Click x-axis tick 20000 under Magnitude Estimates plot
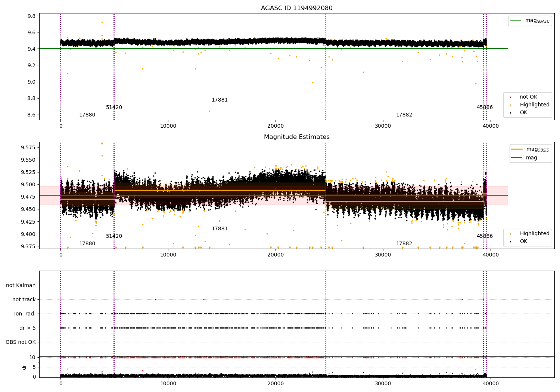This screenshot has height=392, width=560. pyautogui.click(x=276, y=255)
